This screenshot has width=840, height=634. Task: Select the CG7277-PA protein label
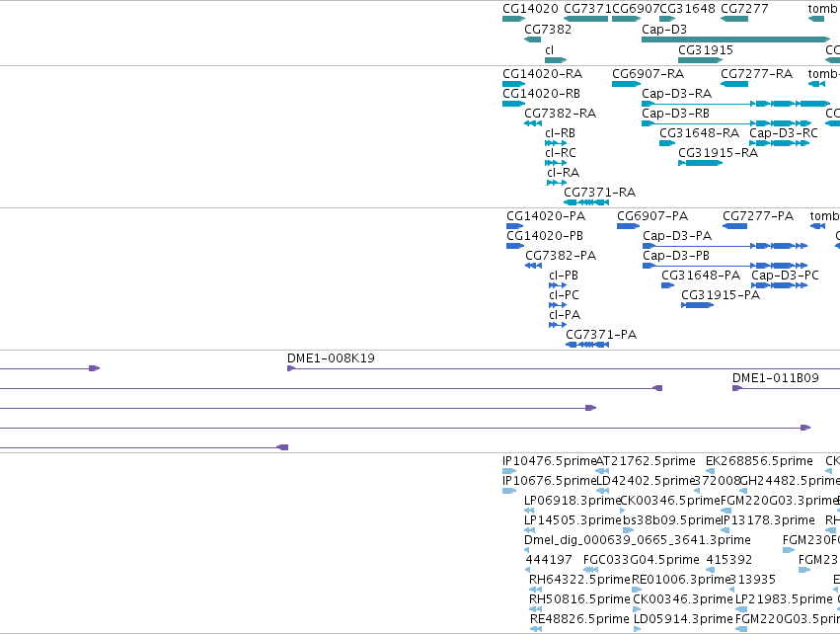tap(758, 216)
